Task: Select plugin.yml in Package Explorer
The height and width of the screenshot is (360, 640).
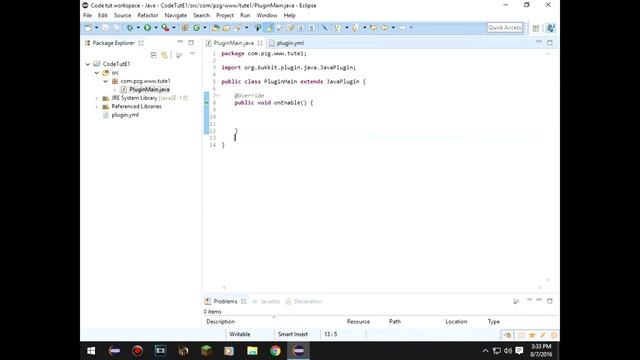Action: point(125,115)
